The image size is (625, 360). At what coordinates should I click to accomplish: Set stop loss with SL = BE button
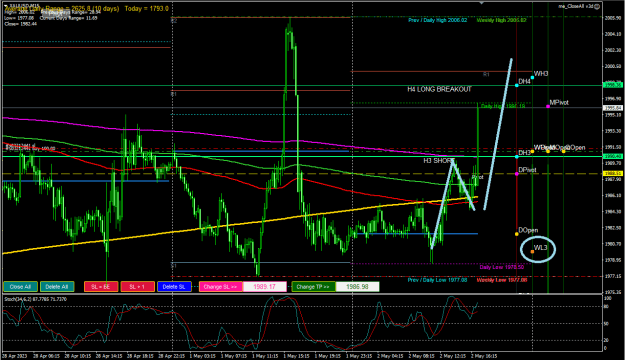(101, 287)
